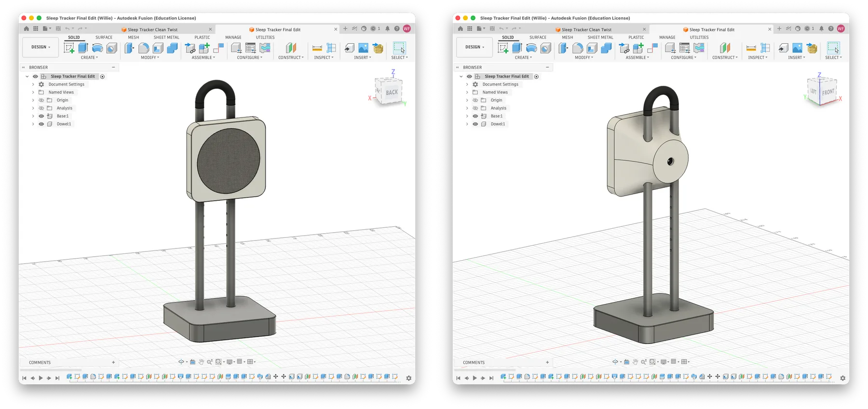Hide Base:1 component in left window browser

pos(41,116)
